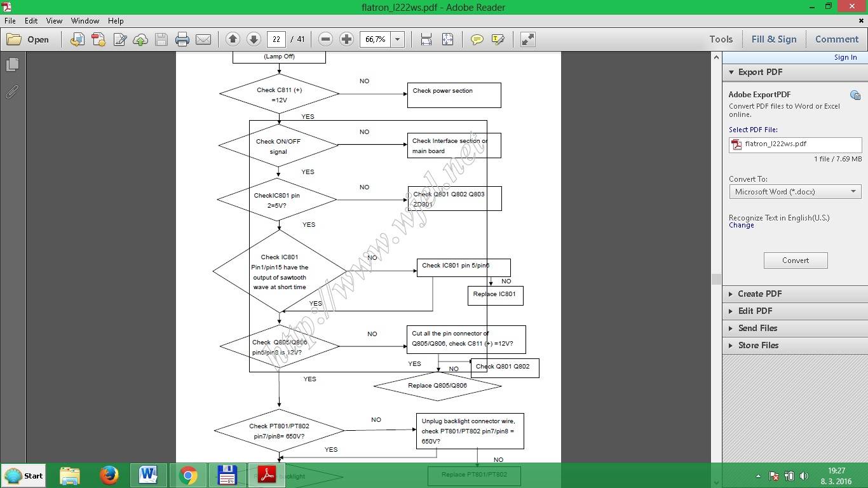
Task: Open the Edit/Sign document icon
Action: 119,39
